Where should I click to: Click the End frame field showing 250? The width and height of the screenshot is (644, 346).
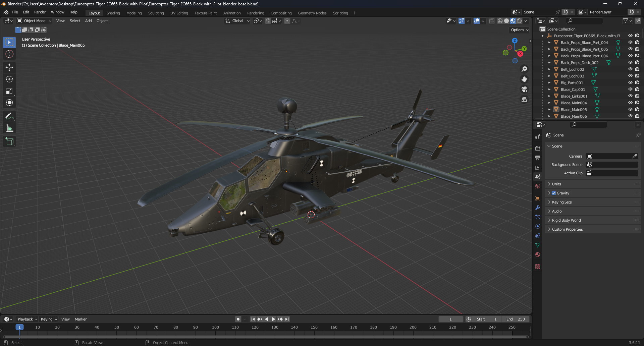[x=516, y=319]
